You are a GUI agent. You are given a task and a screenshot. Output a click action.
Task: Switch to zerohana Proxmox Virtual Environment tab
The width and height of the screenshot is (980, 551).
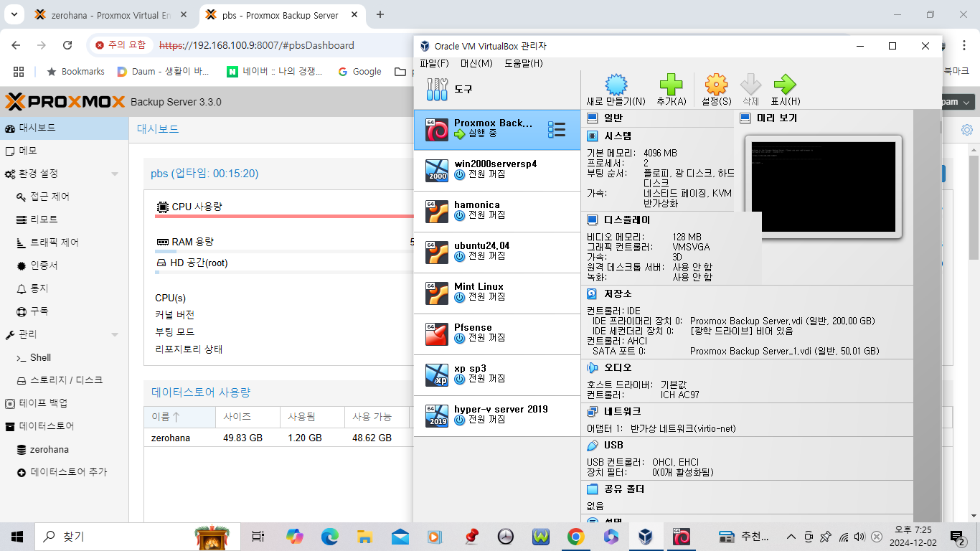111,14
